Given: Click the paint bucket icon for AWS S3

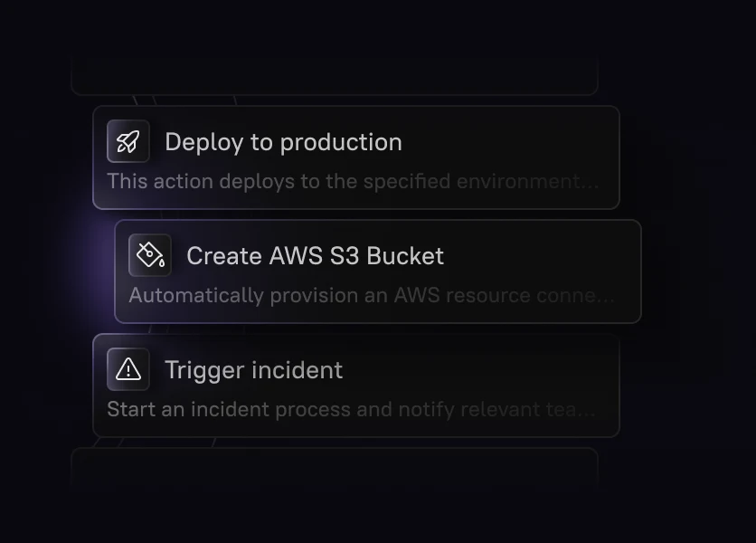Looking at the screenshot, I should pos(150,255).
